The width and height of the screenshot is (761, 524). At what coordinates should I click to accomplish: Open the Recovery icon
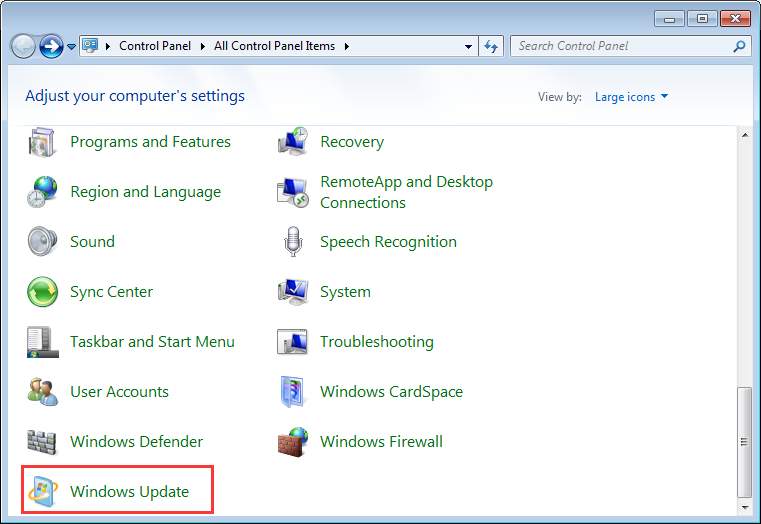[x=293, y=142]
